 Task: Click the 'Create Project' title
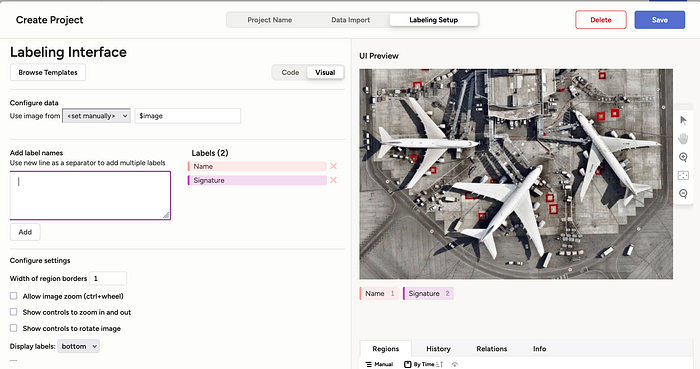tap(50, 20)
